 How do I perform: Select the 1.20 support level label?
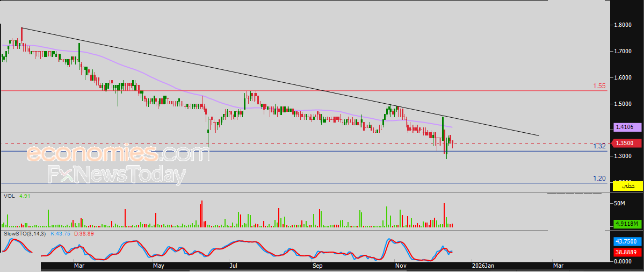[x=599, y=178]
